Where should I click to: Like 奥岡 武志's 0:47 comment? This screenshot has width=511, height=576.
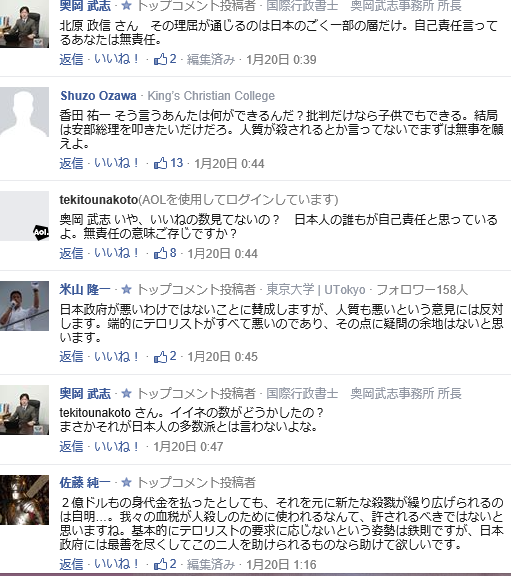(x=116, y=446)
